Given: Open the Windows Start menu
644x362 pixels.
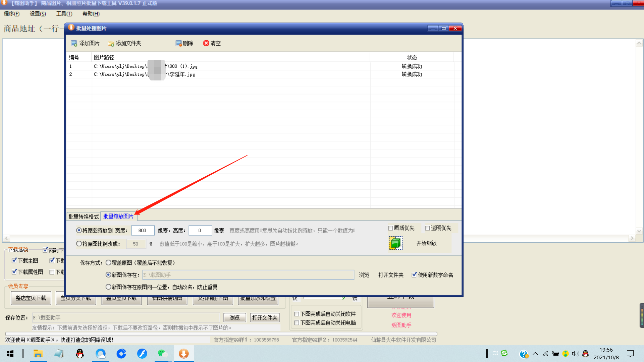Looking at the screenshot, I should pyautogui.click(x=10, y=354).
